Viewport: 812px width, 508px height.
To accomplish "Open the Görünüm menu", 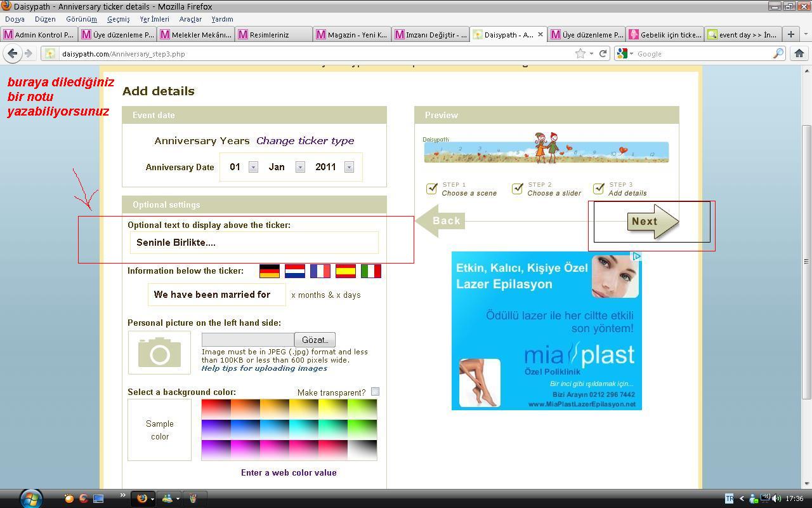I will (81, 19).
